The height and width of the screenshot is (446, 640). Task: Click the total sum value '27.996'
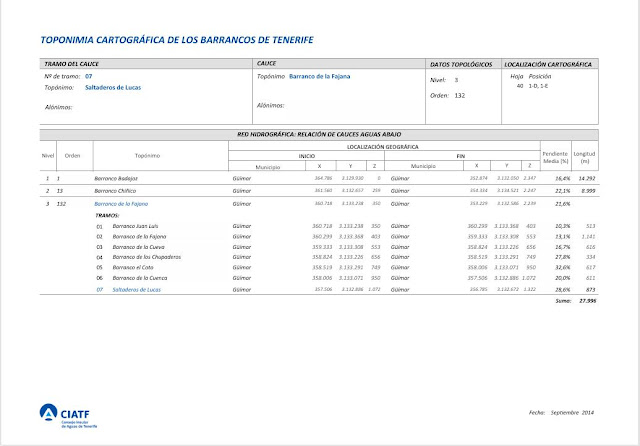[x=588, y=301]
